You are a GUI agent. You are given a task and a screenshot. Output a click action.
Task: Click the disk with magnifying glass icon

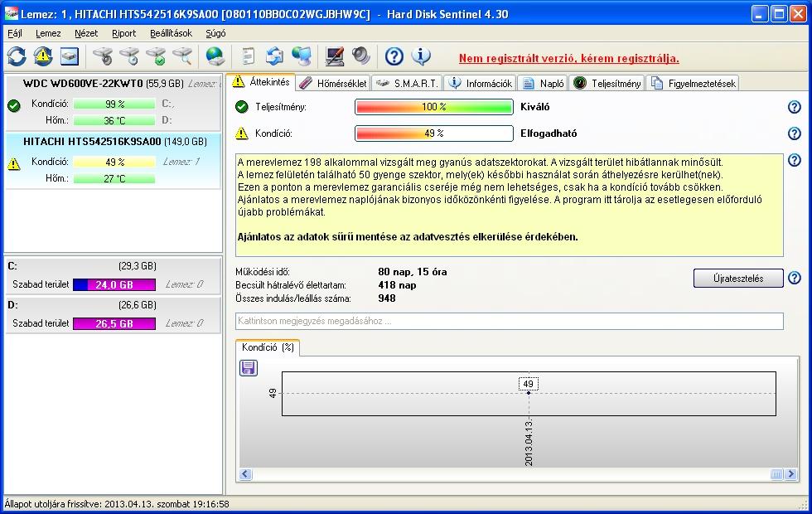[181, 56]
